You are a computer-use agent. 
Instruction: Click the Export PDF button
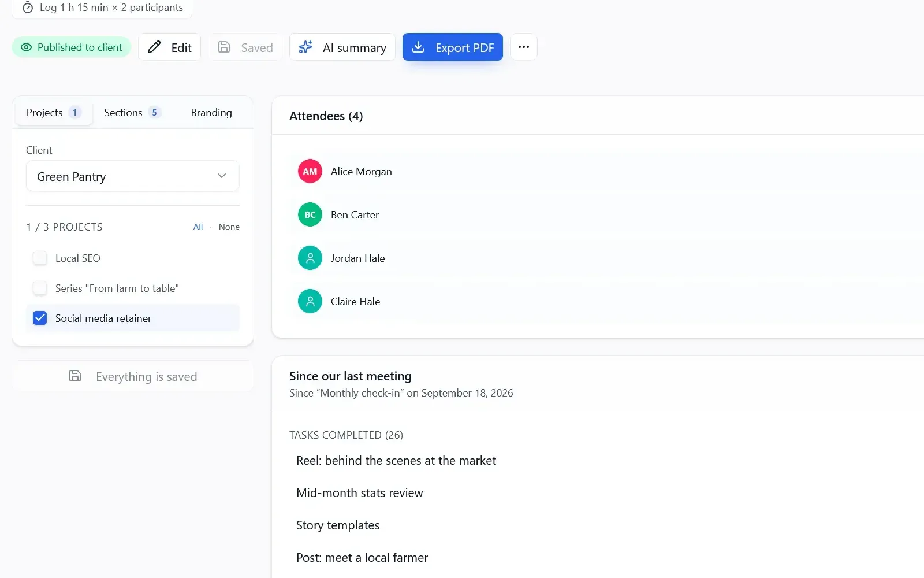[x=453, y=47]
